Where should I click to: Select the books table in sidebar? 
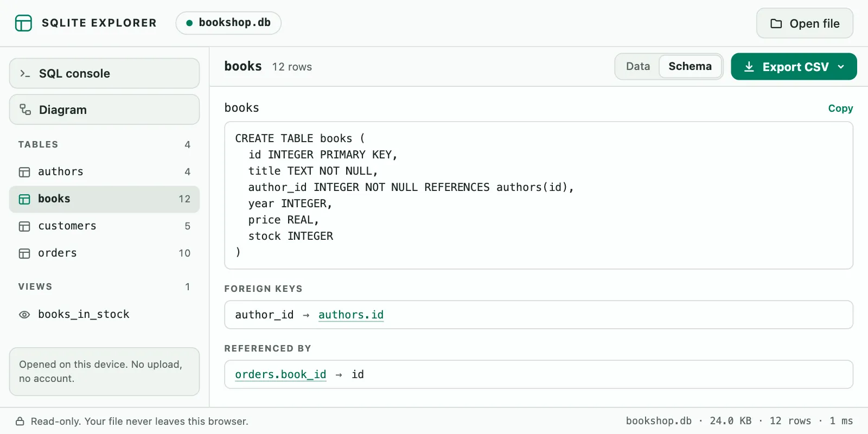104,199
